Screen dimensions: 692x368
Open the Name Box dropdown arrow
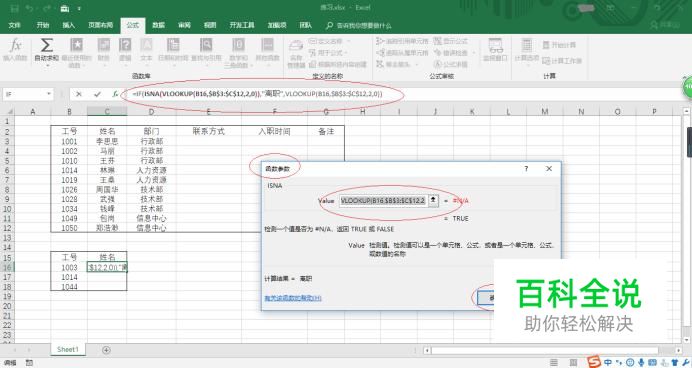(49, 94)
